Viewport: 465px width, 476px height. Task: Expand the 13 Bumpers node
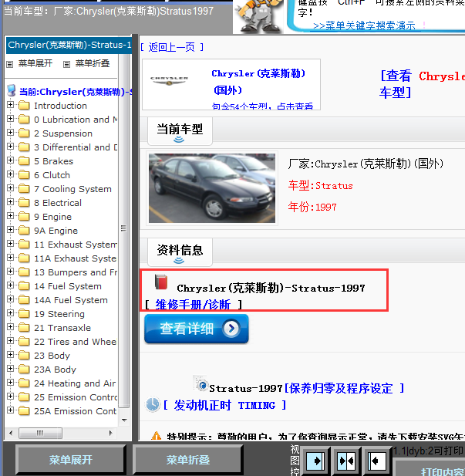pos(10,272)
